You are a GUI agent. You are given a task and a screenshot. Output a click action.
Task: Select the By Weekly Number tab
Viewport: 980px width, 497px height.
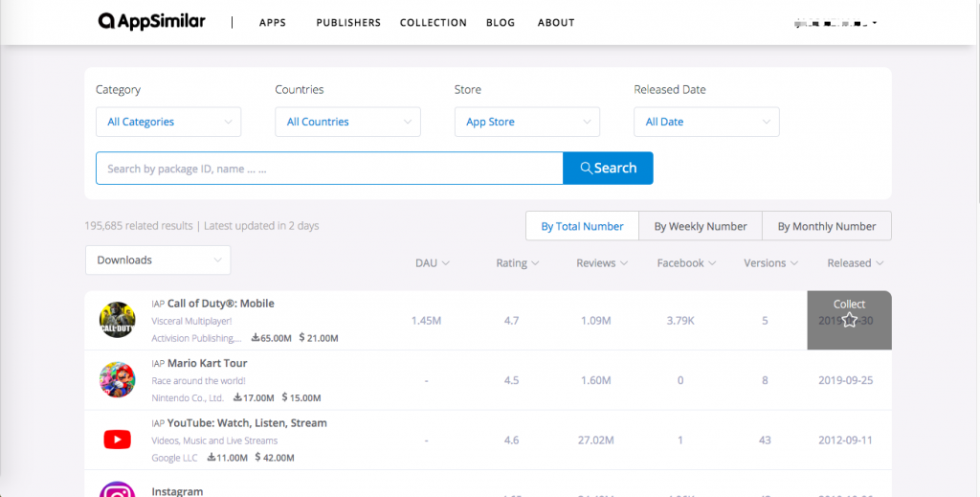[700, 226]
